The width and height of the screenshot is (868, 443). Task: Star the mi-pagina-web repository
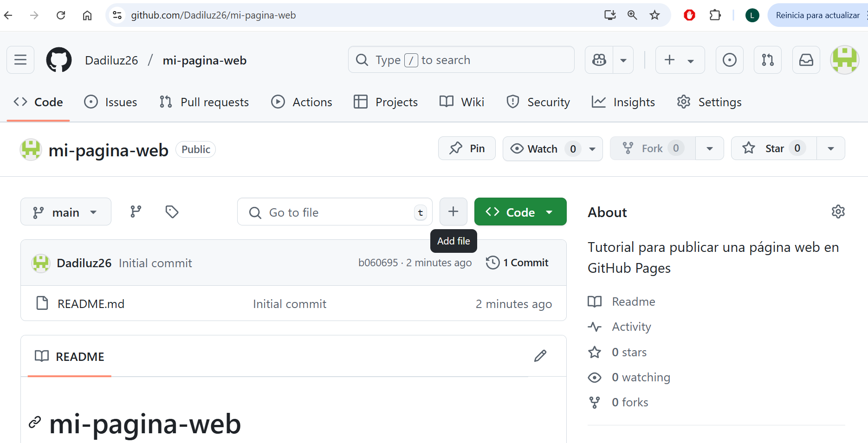(x=774, y=148)
